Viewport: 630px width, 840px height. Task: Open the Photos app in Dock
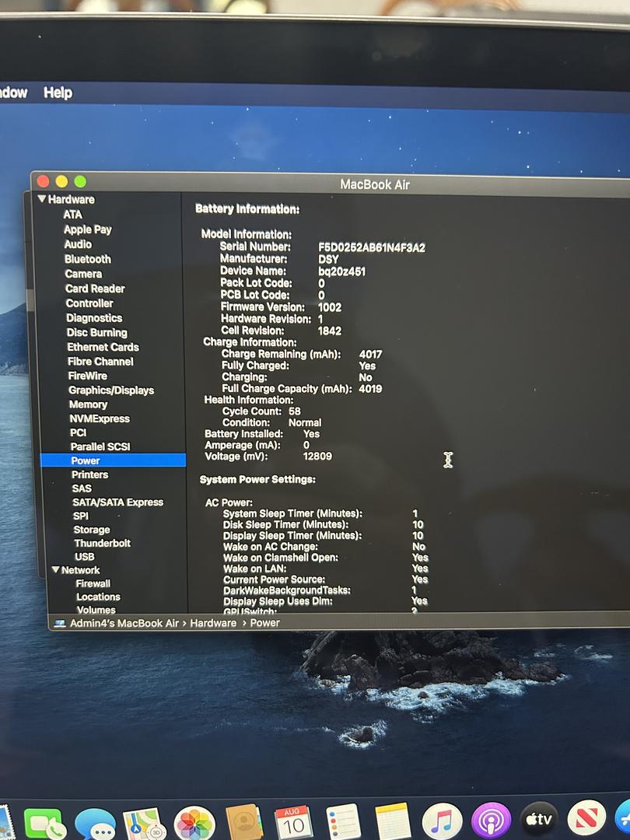(195, 824)
